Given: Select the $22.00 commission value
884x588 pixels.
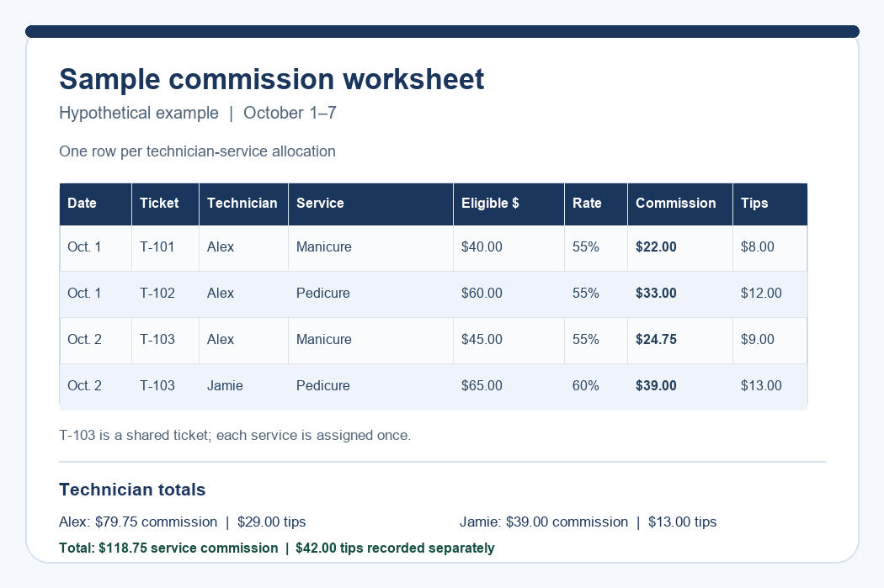Looking at the screenshot, I should (x=656, y=247).
